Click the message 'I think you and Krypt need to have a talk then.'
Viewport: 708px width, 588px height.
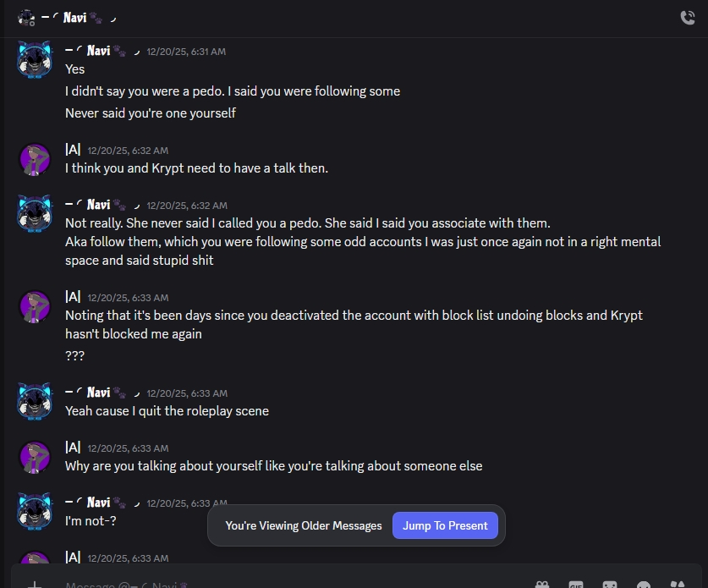196,168
